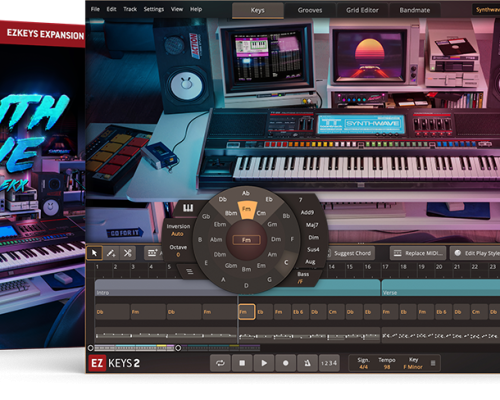Start playback with the play button
500x400 pixels.
click(264, 363)
